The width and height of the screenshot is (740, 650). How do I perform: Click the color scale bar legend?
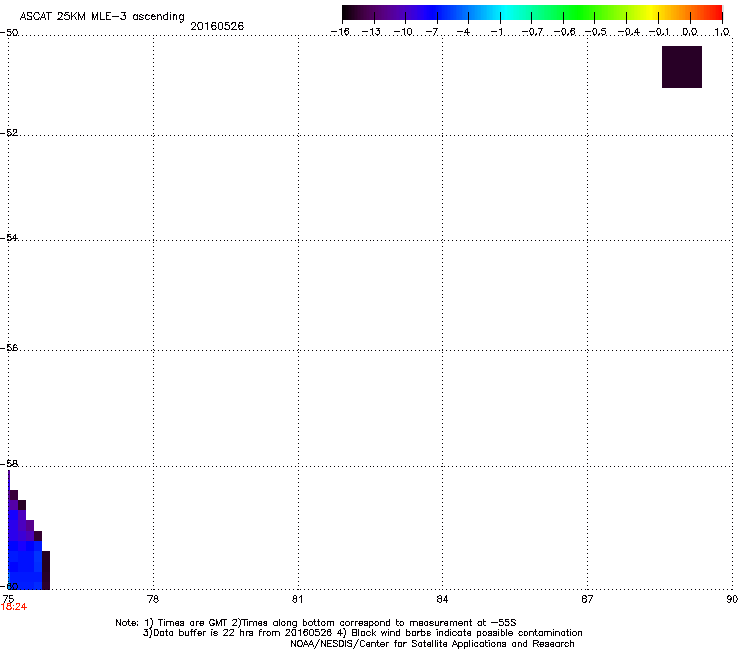(x=532, y=12)
